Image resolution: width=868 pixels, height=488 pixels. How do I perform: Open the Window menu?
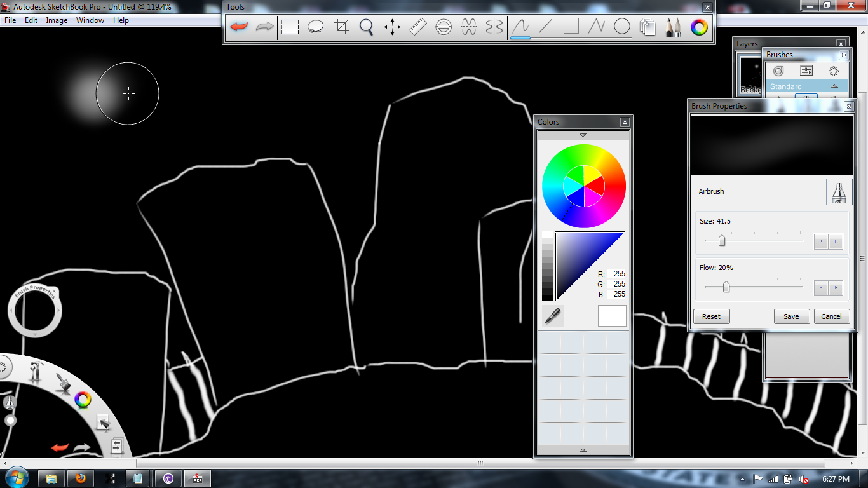[x=90, y=20]
